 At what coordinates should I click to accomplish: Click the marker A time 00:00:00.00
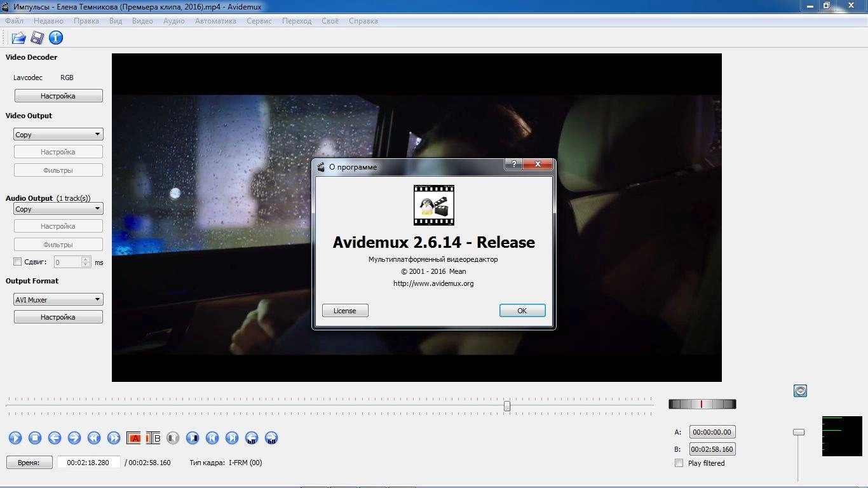(x=712, y=432)
